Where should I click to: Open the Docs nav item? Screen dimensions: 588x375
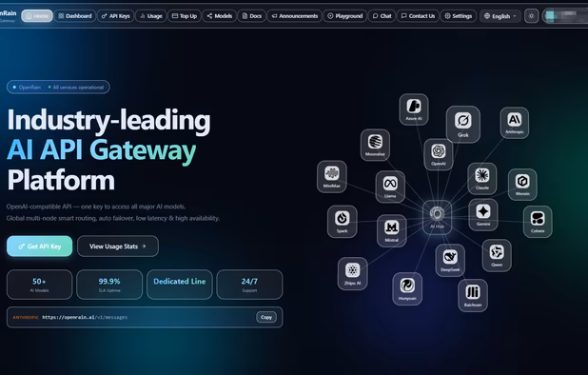[251, 16]
